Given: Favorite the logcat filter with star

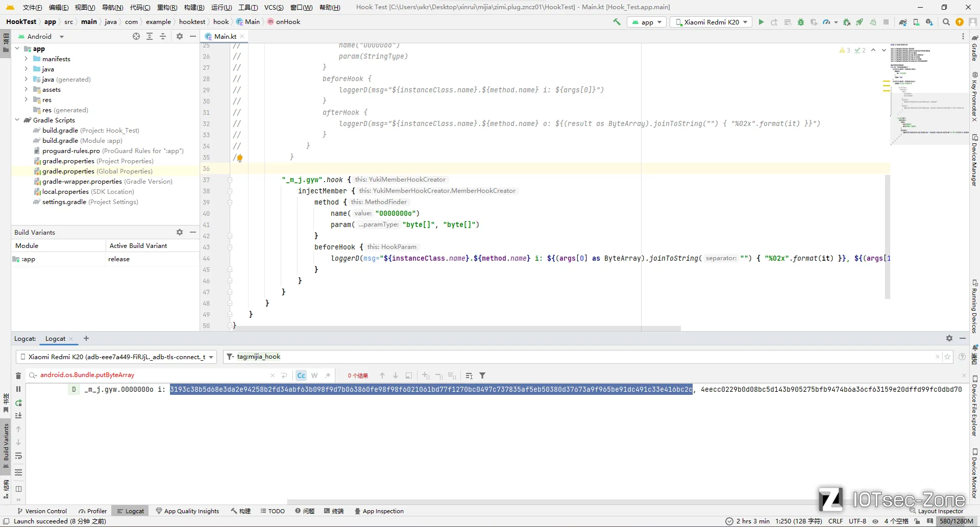Looking at the screenshot, I should coord(947,357).
